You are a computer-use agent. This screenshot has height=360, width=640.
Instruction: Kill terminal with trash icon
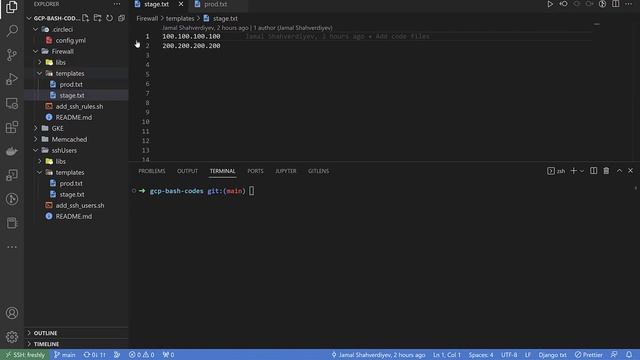tap(606, 171)
